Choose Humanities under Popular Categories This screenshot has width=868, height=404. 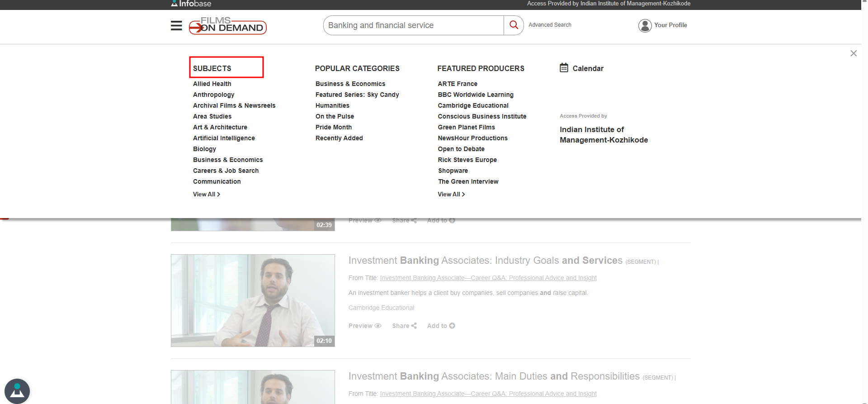click(332, 105)
